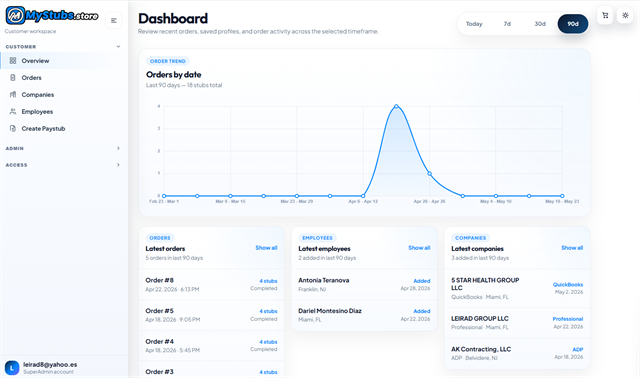The image size is (640, 378).
Task: Click the Orders by date heading
Action: (173, 75)
